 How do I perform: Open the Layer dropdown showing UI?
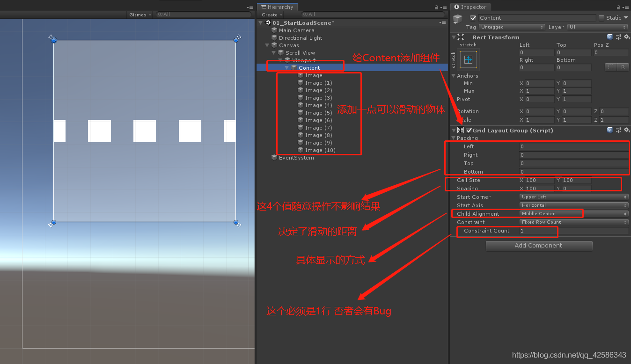pos(597,27)
